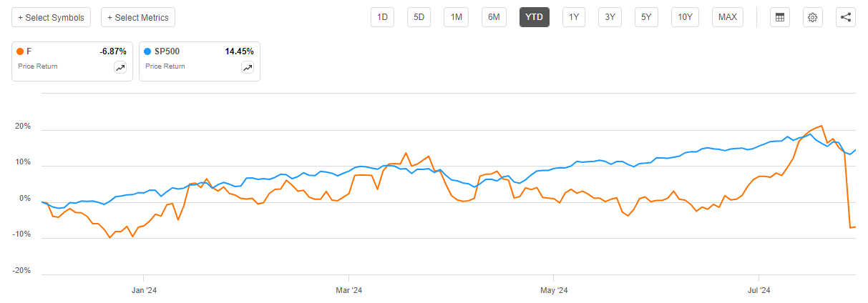This screenshot has width=868, height=303.
Task: Switch to the 1D time range
Action: tap(382, 17)
